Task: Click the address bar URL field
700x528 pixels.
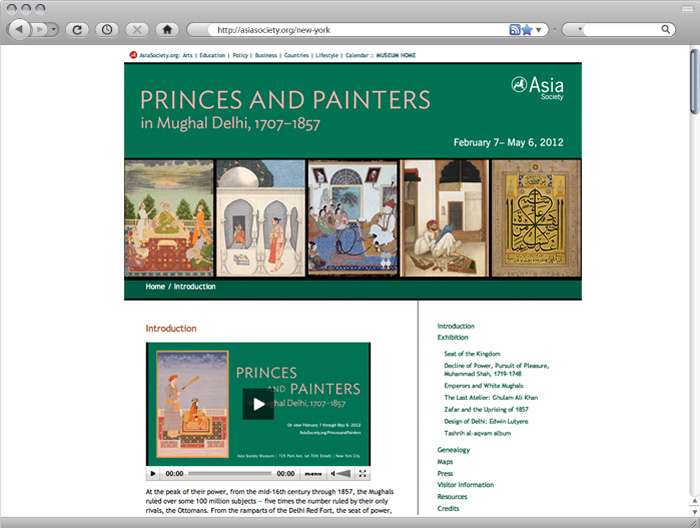Action: [357, 30]
